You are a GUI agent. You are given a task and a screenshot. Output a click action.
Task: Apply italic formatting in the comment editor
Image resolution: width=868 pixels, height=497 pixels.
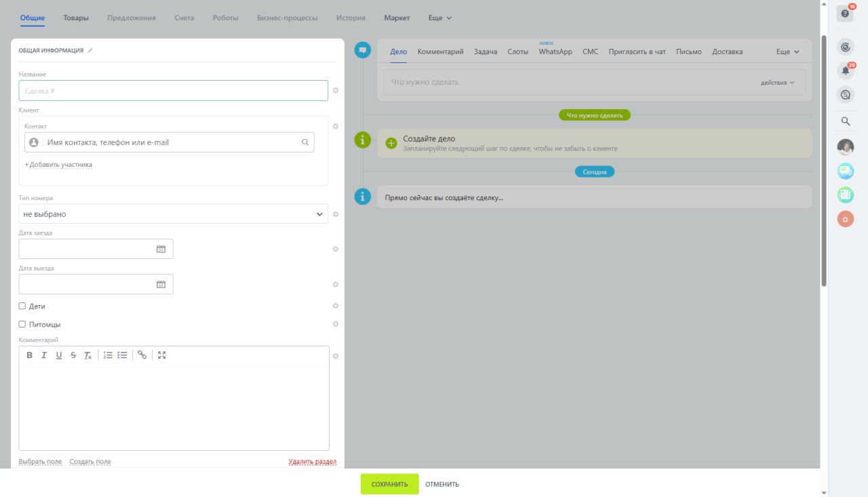tap(44, 355)
